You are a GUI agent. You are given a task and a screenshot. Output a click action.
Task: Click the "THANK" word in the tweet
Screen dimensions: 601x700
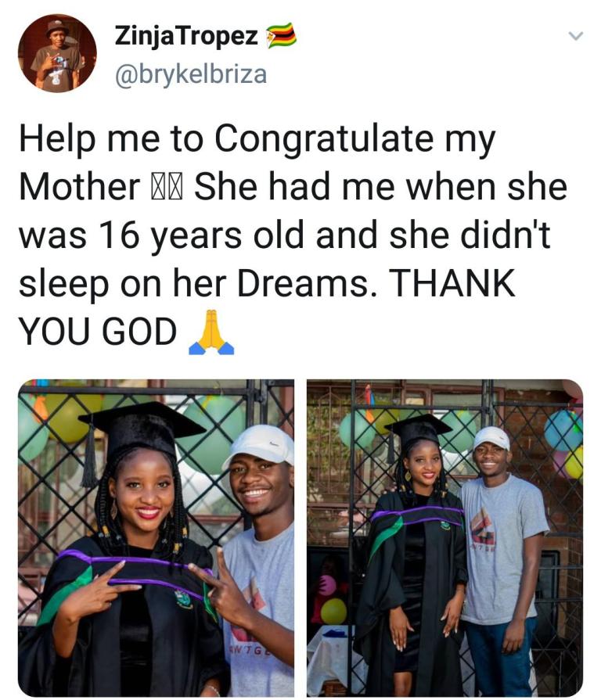[452, 284]
